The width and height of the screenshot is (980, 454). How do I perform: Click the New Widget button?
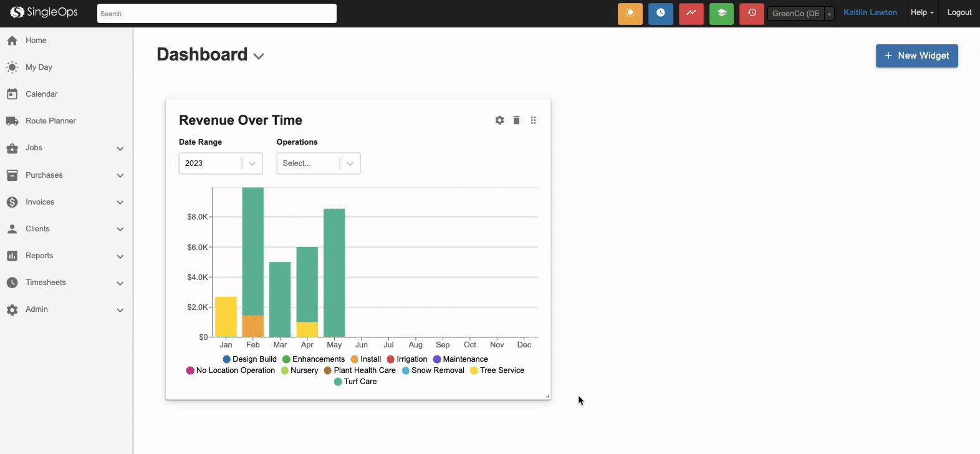[916, 56]
